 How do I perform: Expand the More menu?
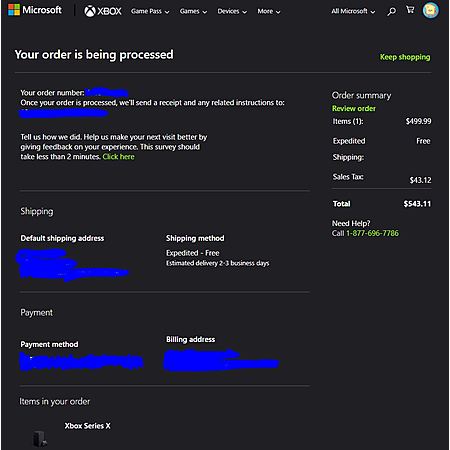click(269, 11)
